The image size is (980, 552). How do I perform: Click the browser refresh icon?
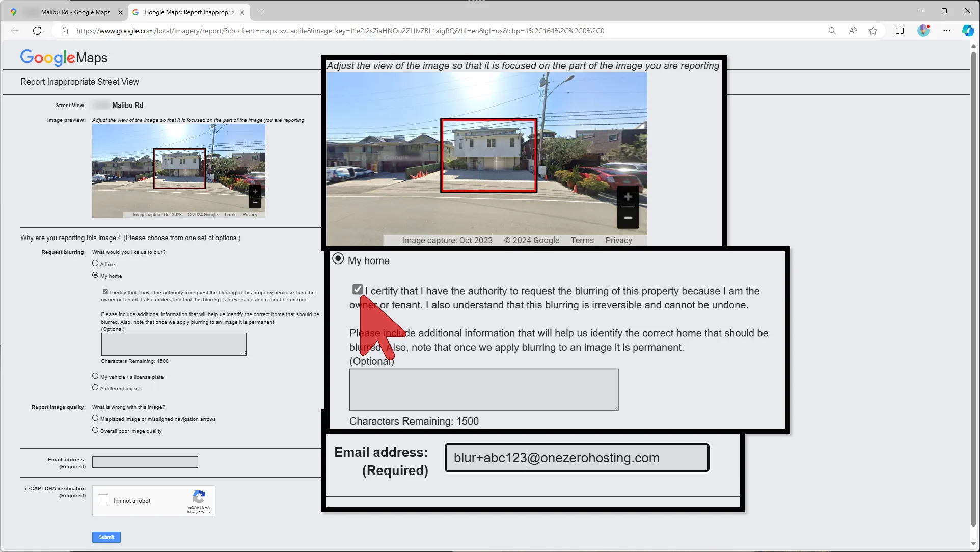click(37, 31)
